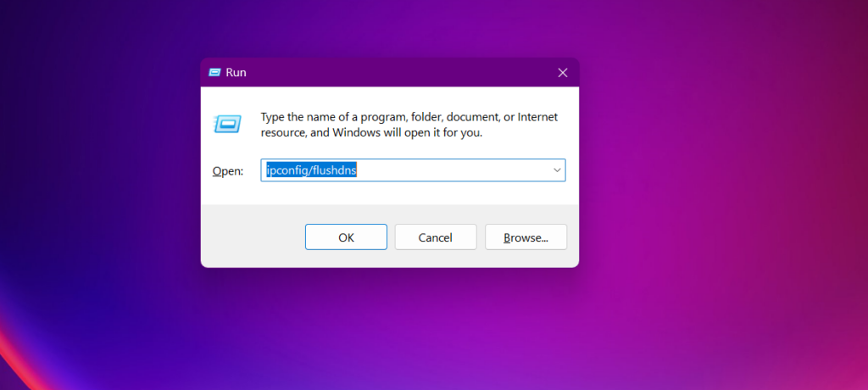Image resolution: width=868 pixels, height=390 pixels.
Task: Click the "Run" title text
Action: click(x=236, y=73)
